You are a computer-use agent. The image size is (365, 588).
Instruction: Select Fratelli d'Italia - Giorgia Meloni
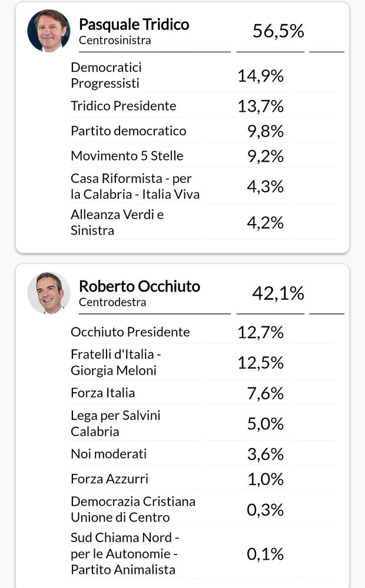click(x=116, y=363)
